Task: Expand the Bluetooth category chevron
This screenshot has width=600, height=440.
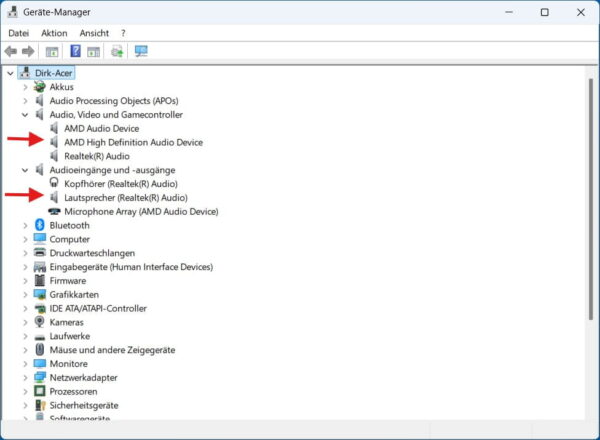Action: click(x=25, y=226)
